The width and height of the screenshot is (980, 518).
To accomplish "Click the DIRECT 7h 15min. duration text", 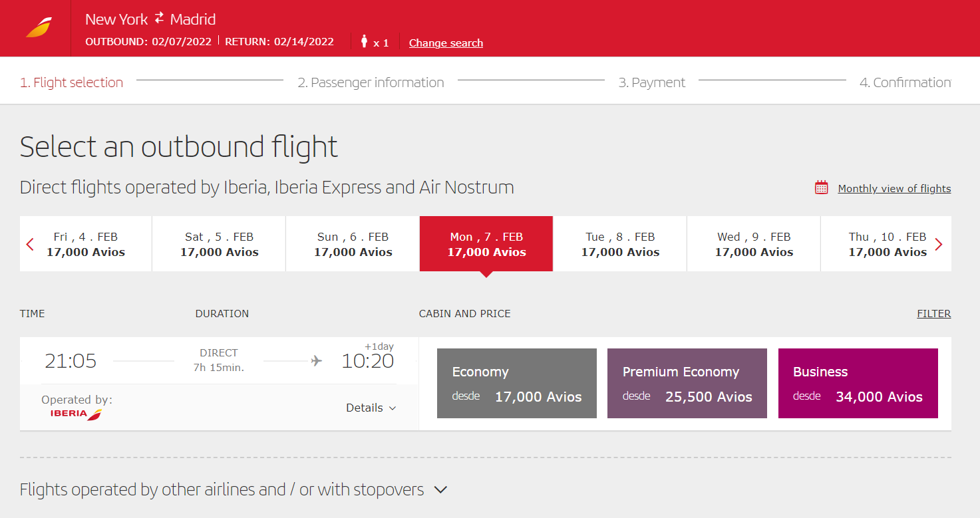I will pyautogui.click(x=219, y=360).
